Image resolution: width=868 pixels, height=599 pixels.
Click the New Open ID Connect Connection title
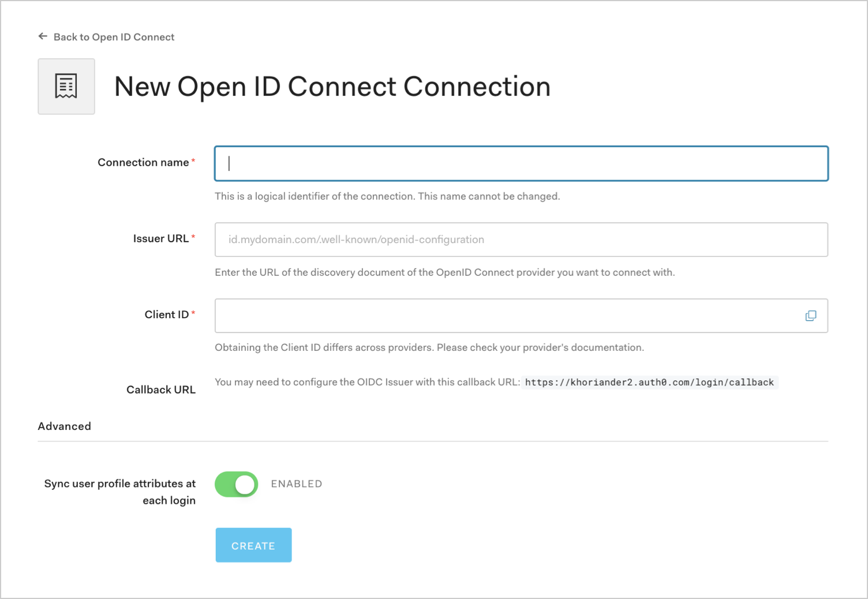tap(332, 87)
